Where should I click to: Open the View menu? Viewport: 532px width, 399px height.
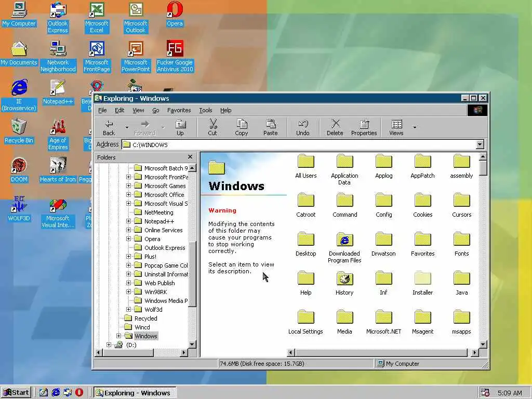[x=138, y=110]
